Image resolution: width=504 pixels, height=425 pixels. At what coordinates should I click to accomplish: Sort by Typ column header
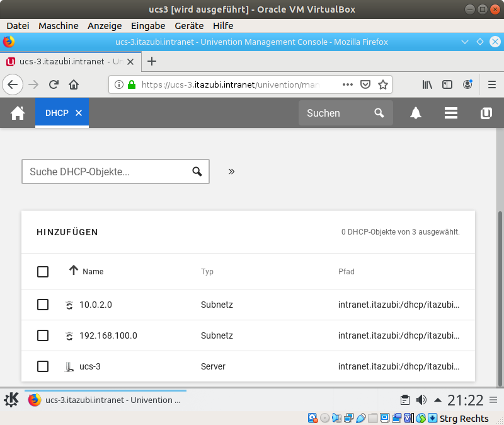pos(207,272)
